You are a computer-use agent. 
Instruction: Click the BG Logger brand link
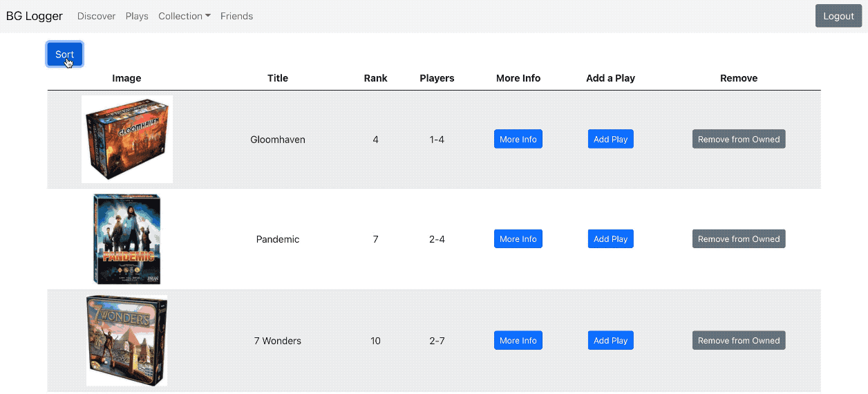pyautogui.click(x=35, y=16)
